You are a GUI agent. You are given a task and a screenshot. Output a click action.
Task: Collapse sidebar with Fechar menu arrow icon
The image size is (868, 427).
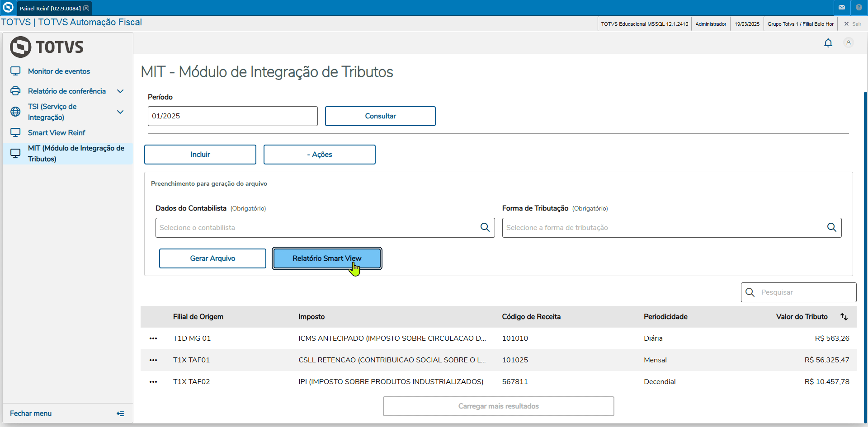[x=120, y=413]
